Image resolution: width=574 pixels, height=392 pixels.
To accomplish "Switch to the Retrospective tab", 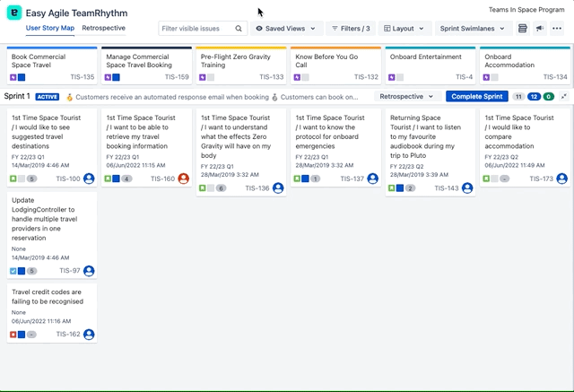I will [x=104, y=29].
